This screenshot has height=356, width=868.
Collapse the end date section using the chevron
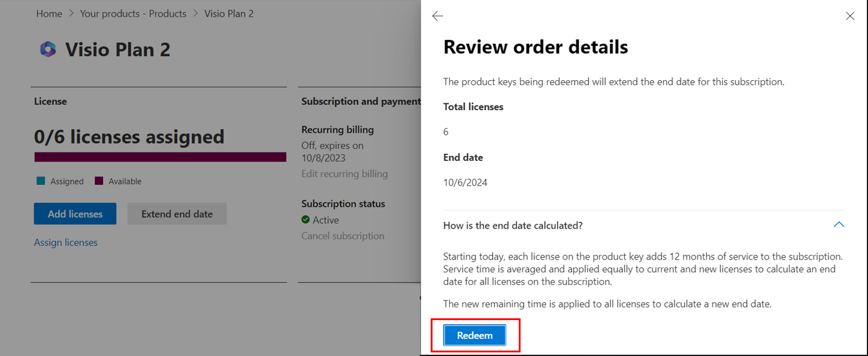[839, 225]
